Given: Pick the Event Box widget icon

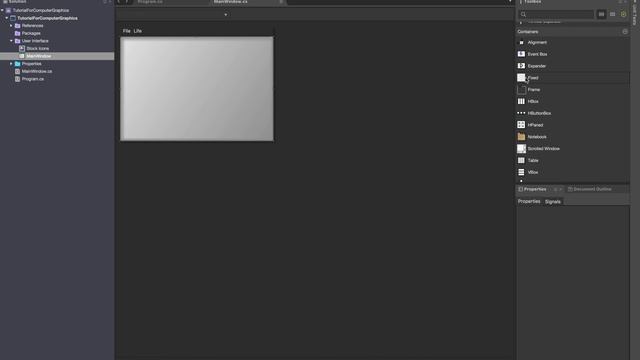Looking at the screenshot, I should [x=521, y=54].
